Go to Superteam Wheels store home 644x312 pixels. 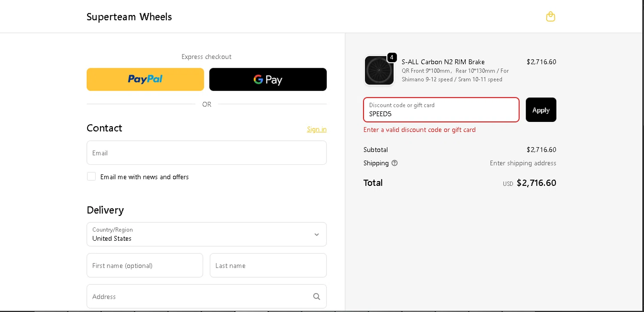click(129, 17)
